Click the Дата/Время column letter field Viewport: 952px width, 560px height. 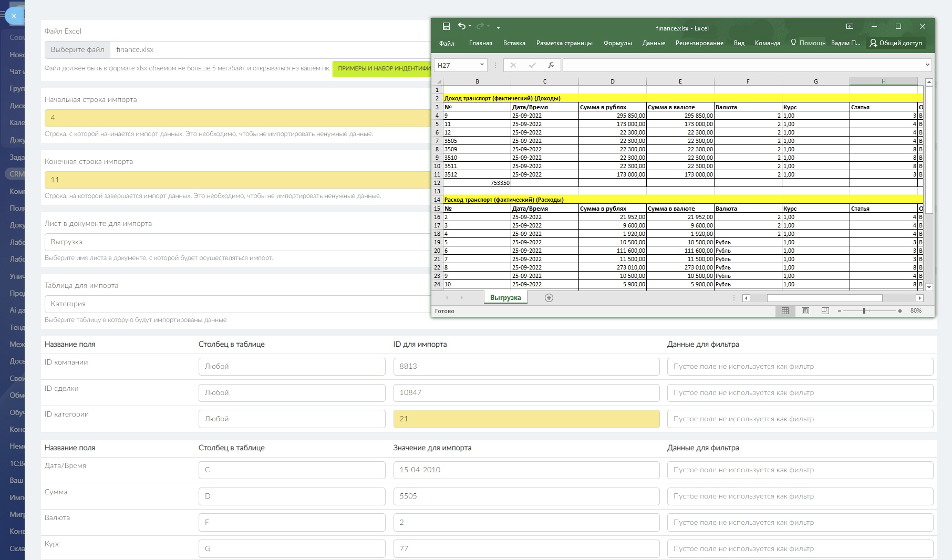(x=292, y=470)
